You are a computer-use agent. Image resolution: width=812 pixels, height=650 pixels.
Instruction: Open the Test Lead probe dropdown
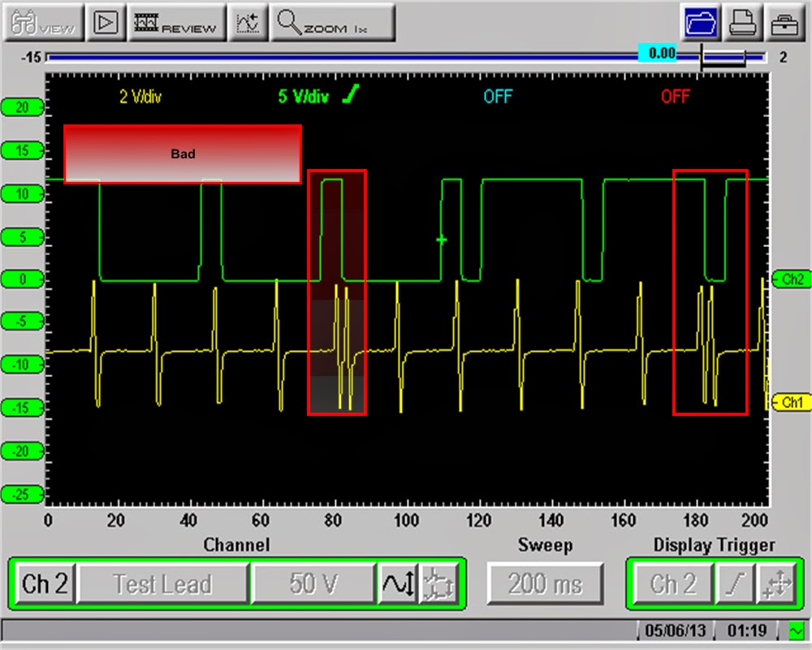coord(162,582)
